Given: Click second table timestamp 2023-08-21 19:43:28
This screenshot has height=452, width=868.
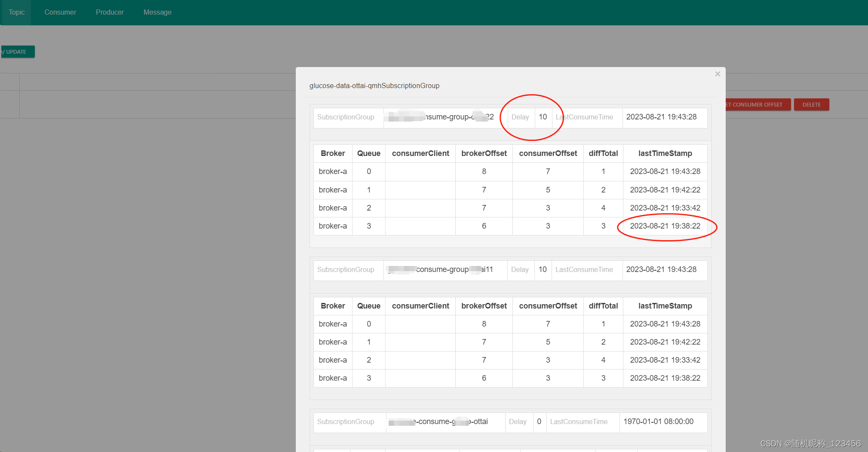Looking at the screenshot, I should (665, 324).
